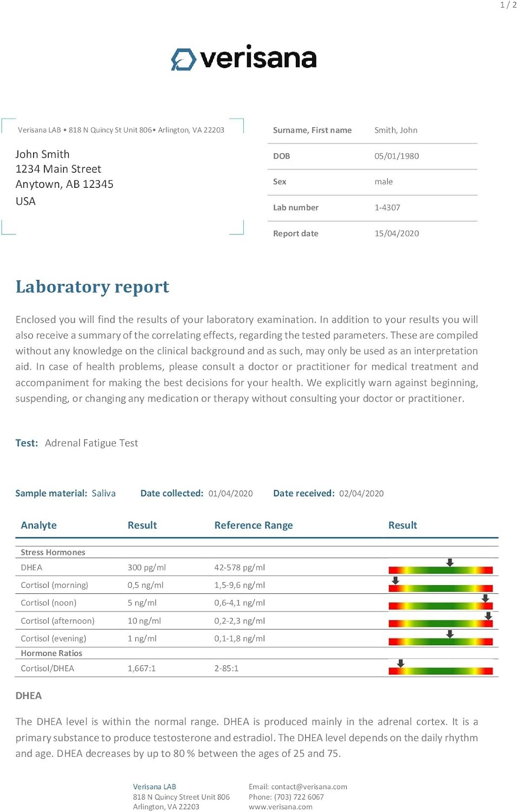Click the 'Sample material:' label
Screen dimensions: 518x812
tap(51, 493)
